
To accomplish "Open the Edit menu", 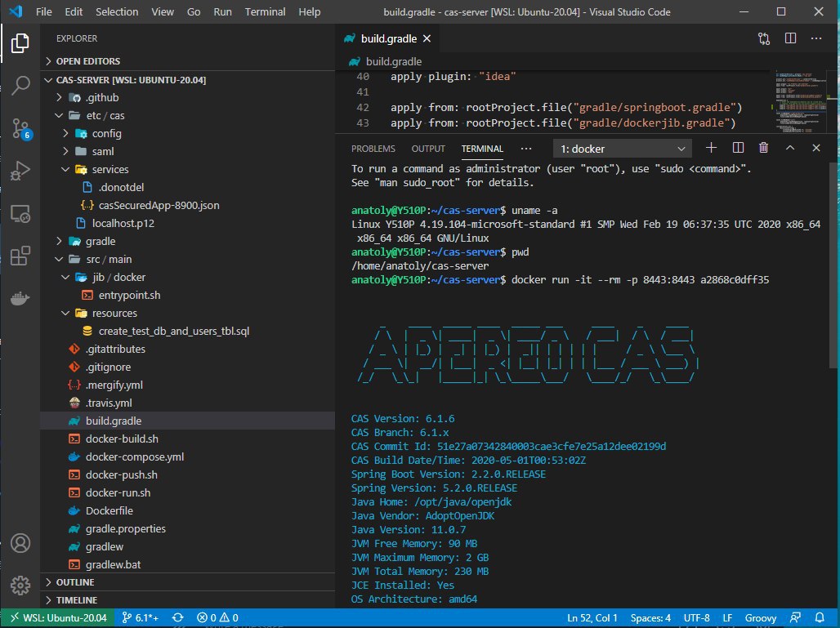I will (74, 11).
